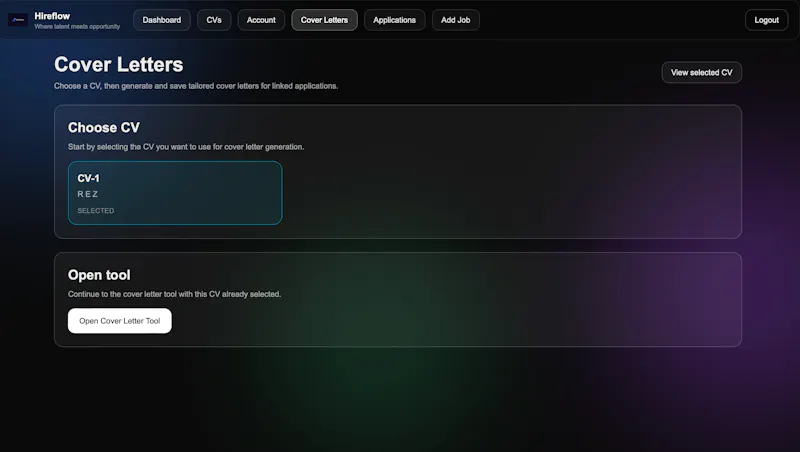Click 'Start by selecting the CV' description
800x452 pixels.
pos(186,147)
